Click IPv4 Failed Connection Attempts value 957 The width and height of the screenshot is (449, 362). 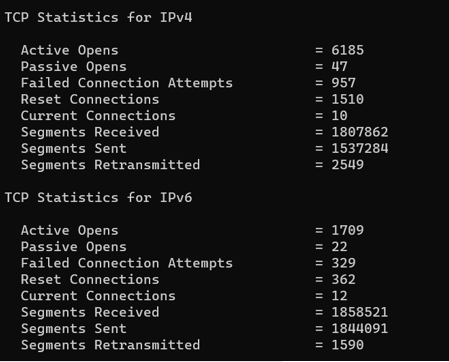coord(343,83)
